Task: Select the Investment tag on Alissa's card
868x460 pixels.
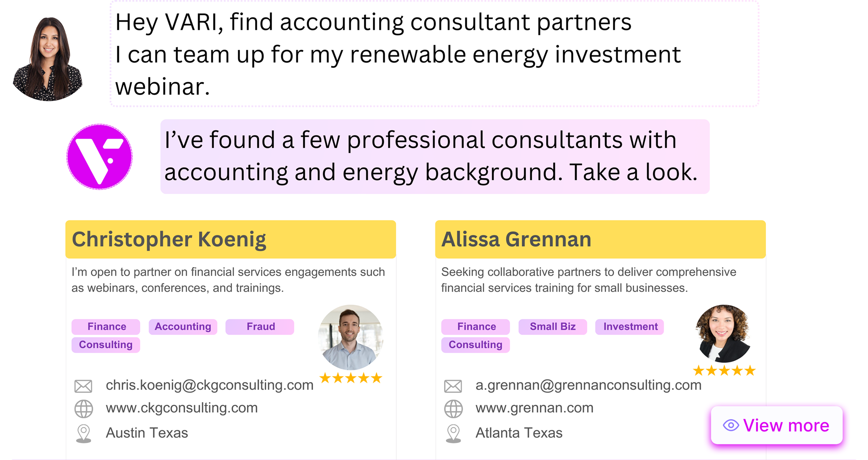Action: tap(630, 327)
